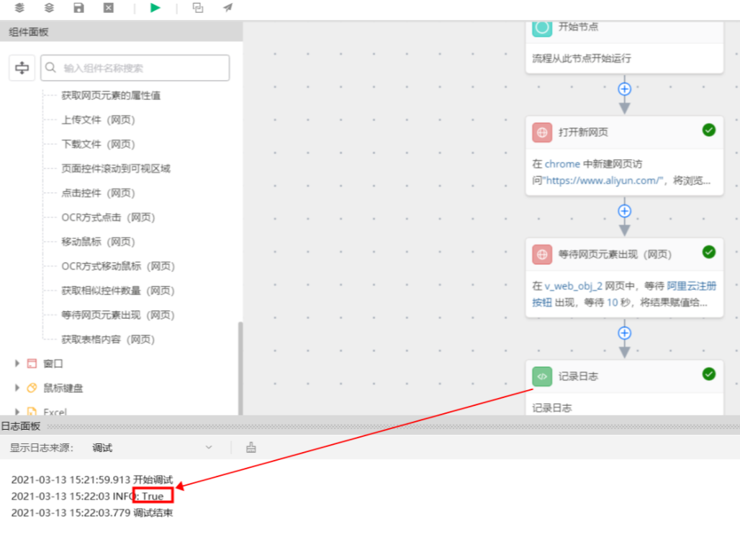Select 点击控件 (网页) component
This screenshot has width=740, height=560.
click(98, 193)
